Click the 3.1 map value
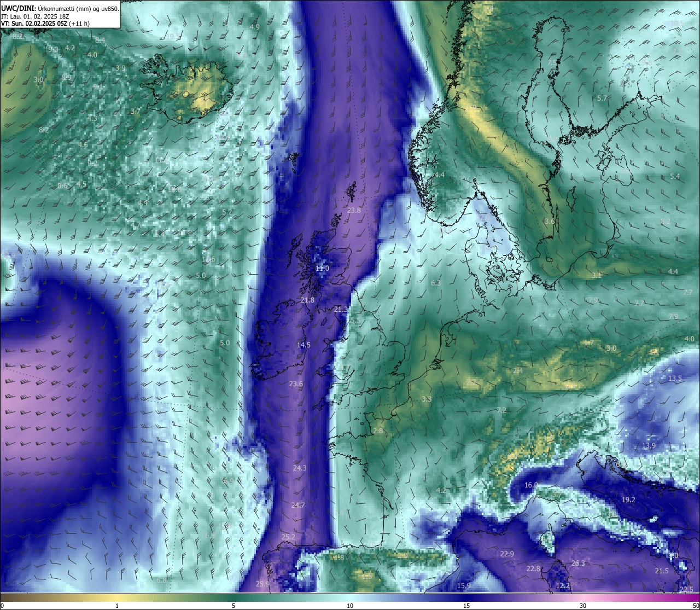Screen dimensions: 700x610 coord(597,276)
